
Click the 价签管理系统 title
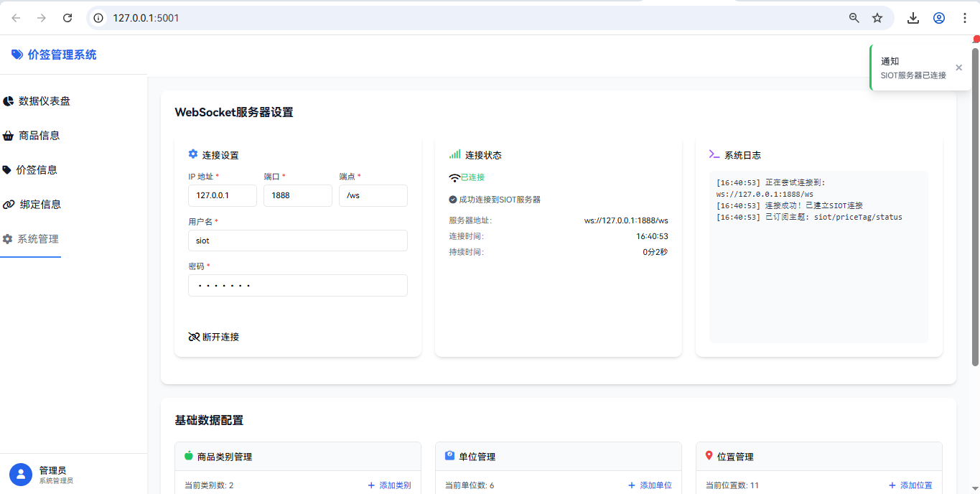[x=62, y=55]
